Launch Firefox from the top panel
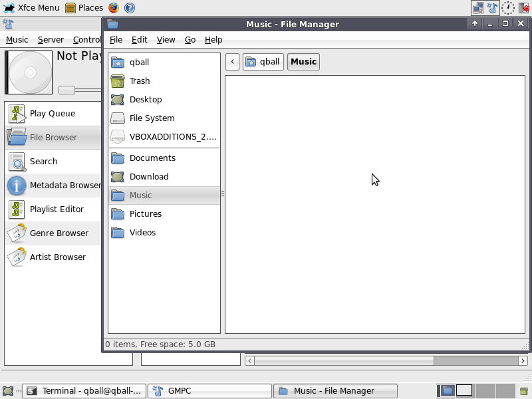 (x=114, y=7)
